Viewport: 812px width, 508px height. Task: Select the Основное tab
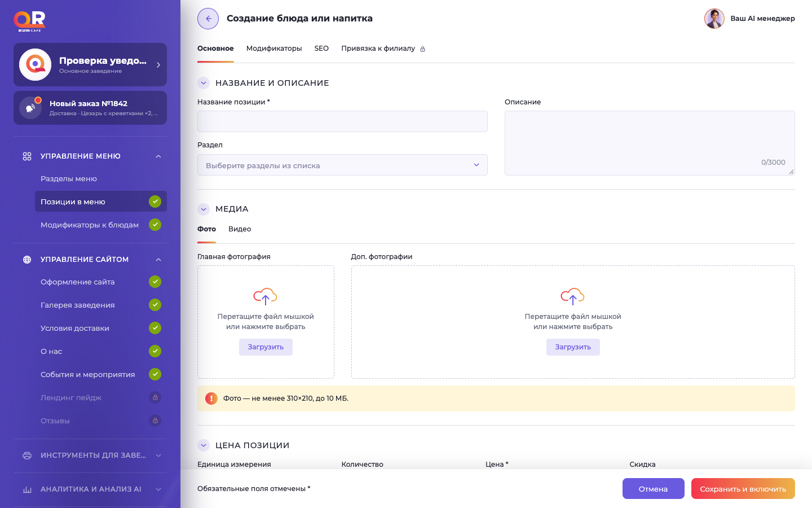215,49
